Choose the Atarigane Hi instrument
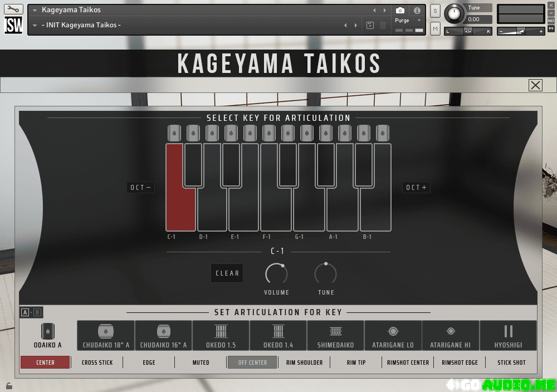Viewport: 557px width, 392px height. point(451,336)
